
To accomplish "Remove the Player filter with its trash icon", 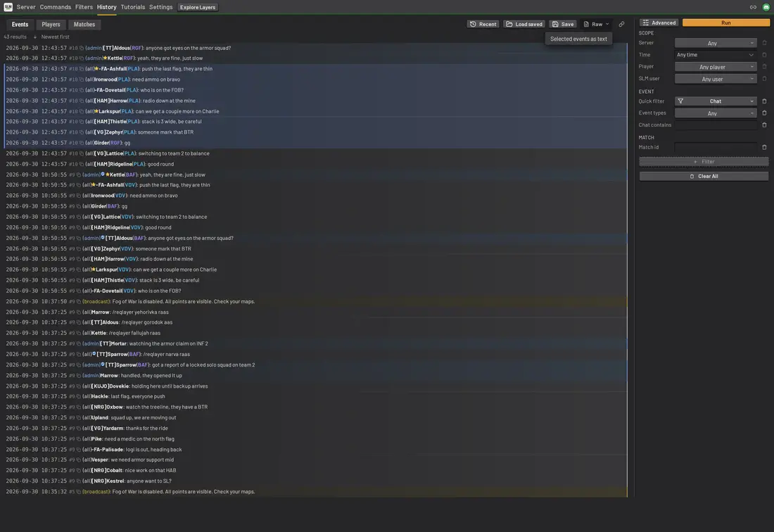I will tap(764, 67).
